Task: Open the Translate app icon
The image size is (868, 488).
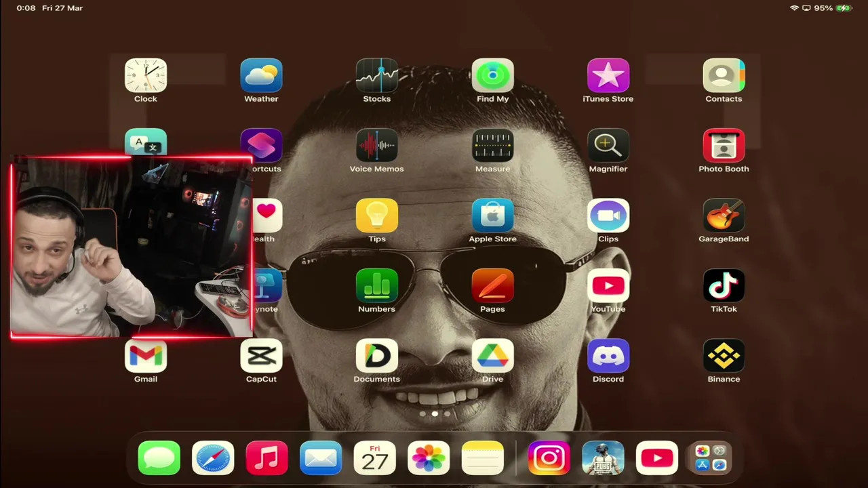Action: (x=145, y=142)
